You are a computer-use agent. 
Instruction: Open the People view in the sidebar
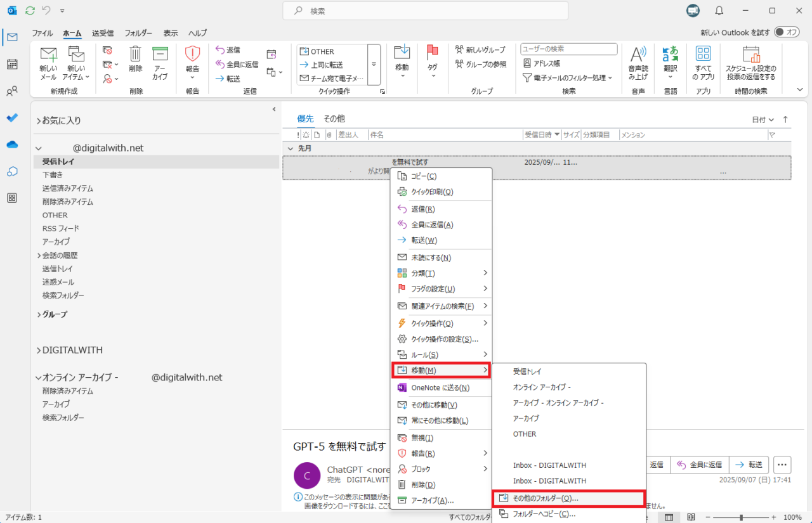12,90
